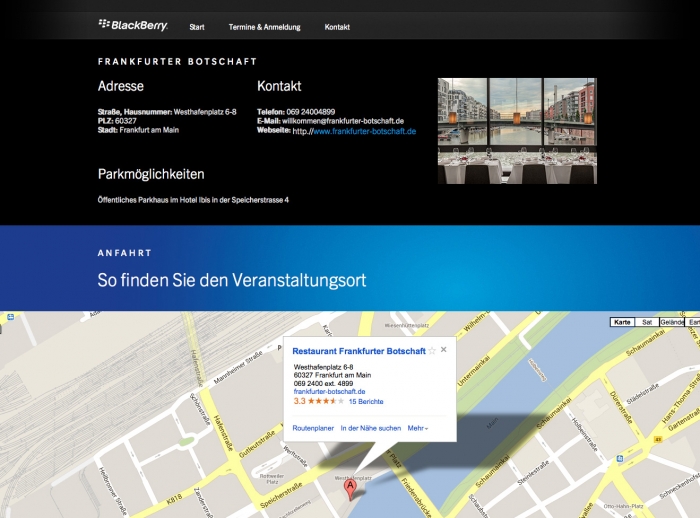Click the PLZ 60327 text

pyautogui.click(x=117, y=121)
